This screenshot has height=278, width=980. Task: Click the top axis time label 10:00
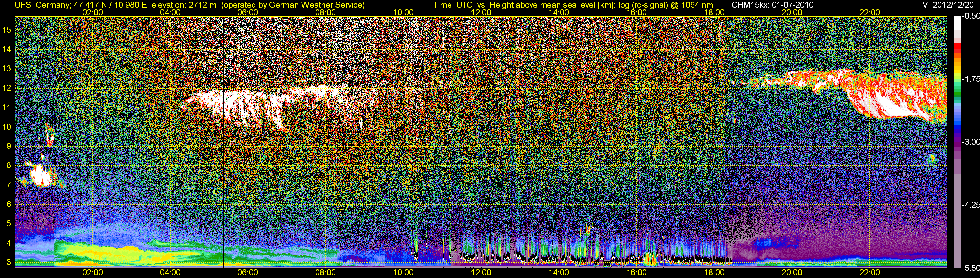pos(403,12)
